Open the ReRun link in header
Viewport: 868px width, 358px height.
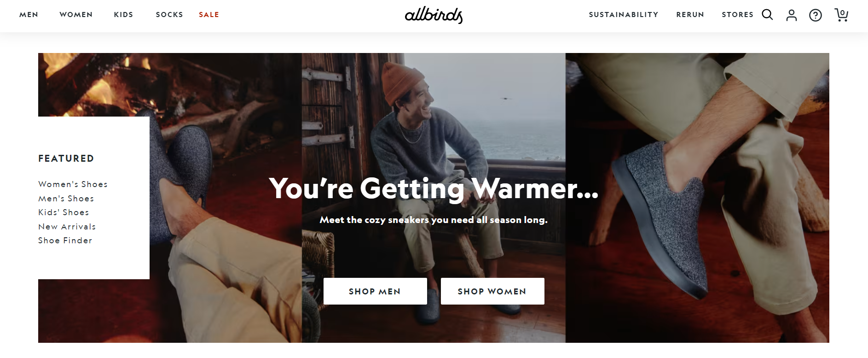(x=690, y=15)
